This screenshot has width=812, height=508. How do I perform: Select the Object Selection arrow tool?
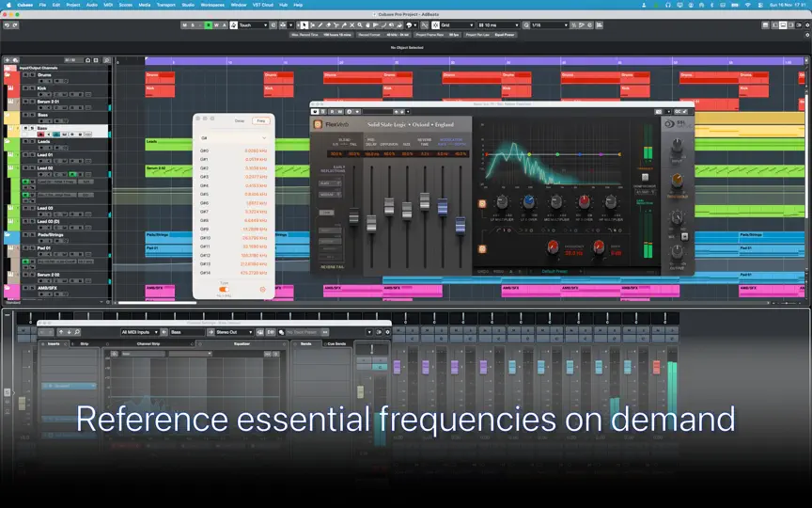tap(304, 24)
